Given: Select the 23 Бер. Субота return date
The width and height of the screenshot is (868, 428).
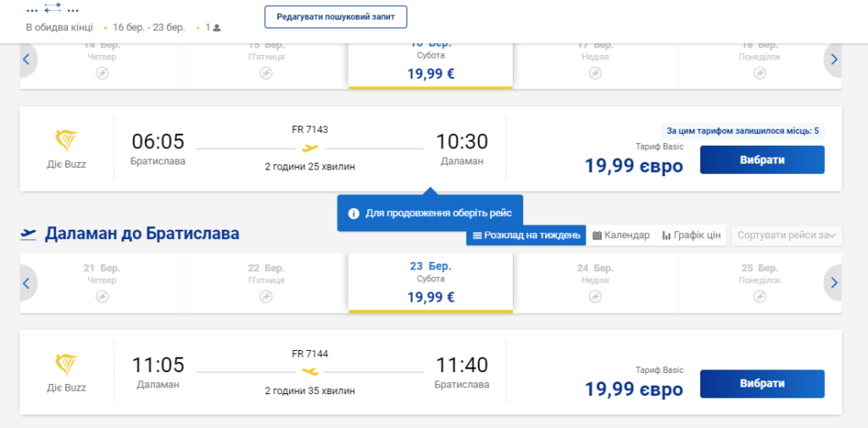Looking at the screenshot, I should pyautogui.click(x=431, y=283).
